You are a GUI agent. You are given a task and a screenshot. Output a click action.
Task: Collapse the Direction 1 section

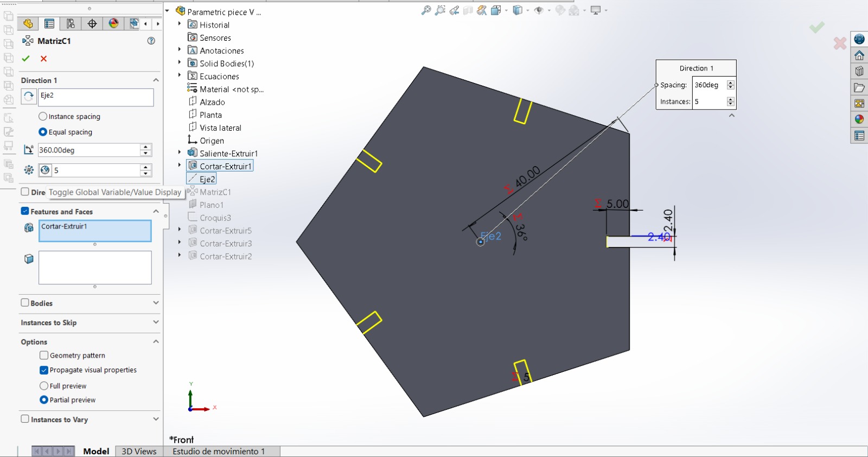click(156, 80)
